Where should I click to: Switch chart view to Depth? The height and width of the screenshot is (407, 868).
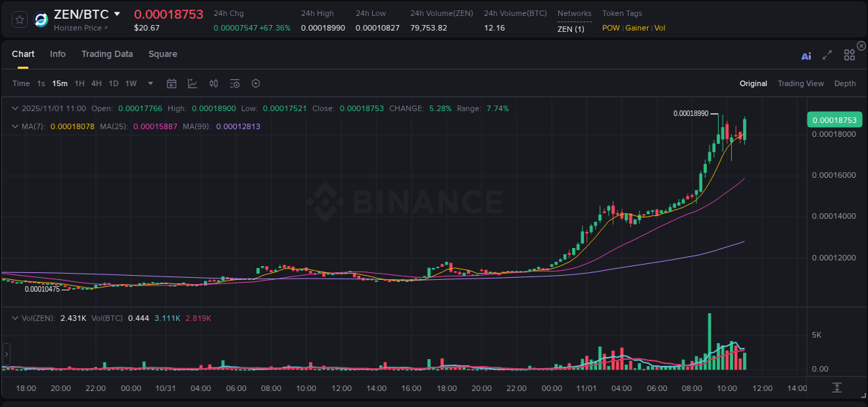(x=845, y=83)
